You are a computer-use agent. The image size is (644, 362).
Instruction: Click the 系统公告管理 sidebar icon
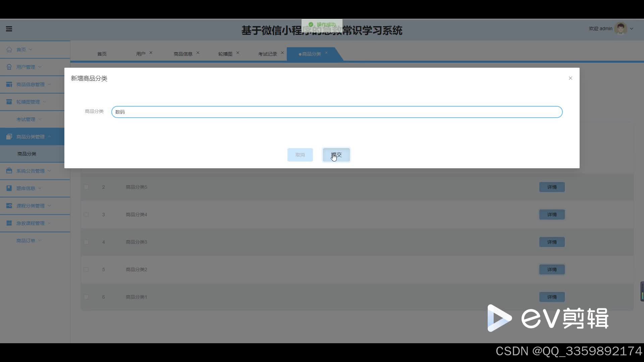pyautogui.click(x=9, y=171)
